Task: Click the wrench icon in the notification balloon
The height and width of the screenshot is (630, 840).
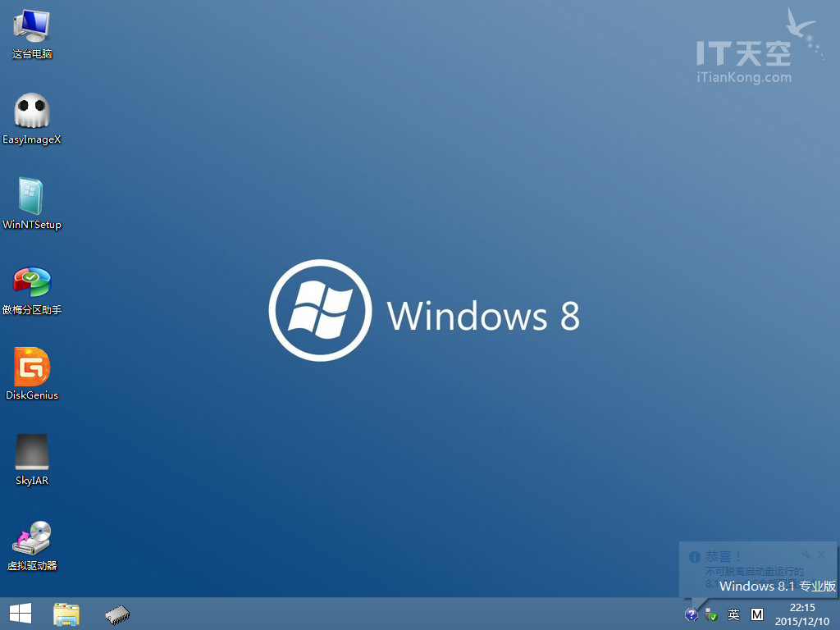Action: click(x=806, y=555)
